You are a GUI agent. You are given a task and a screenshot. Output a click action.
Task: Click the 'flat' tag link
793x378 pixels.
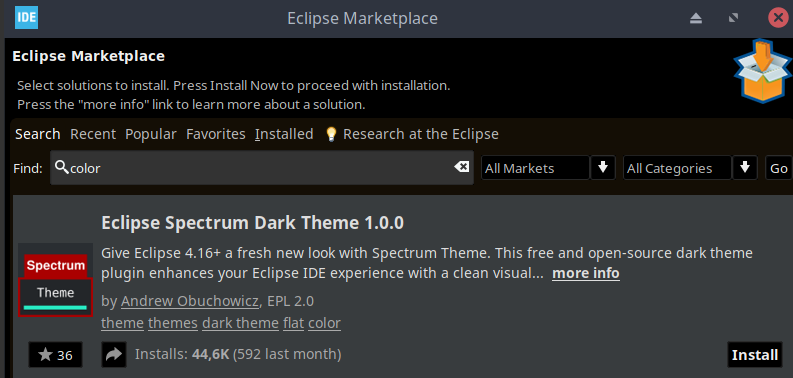pyautogui.click(x=293, y=323)
